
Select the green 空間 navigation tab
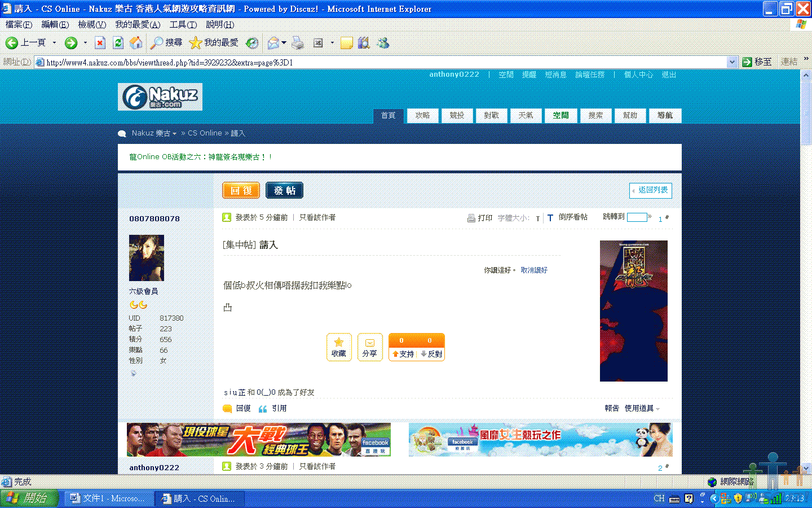(x=561, y=116)
